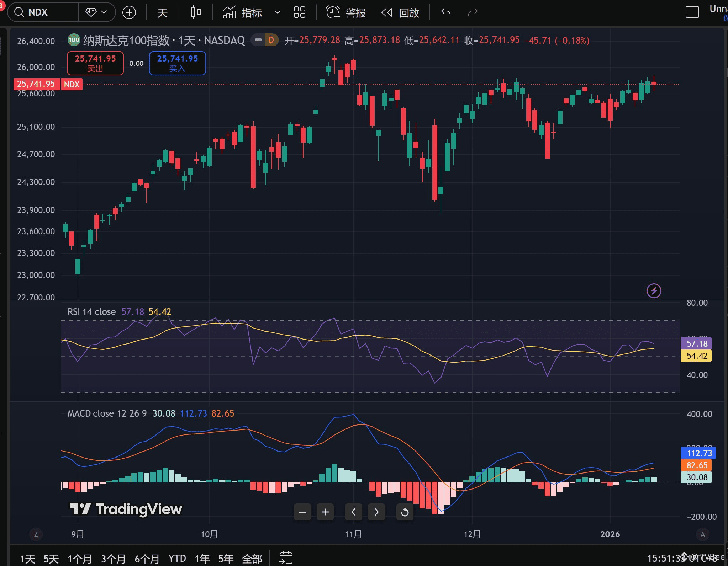Viewport: 728px width, 566px height.
Task: Toggle the switch near Unna at top right
Action: [x=692, y=12]
